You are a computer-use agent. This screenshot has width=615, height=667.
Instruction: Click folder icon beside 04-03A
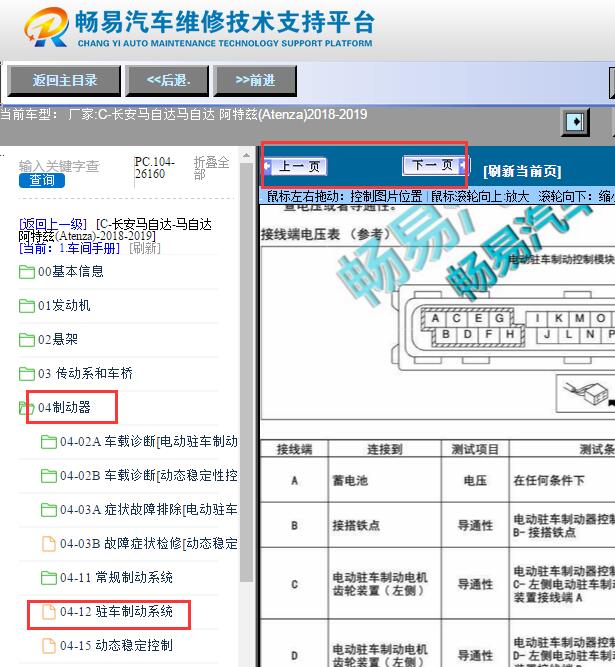pyautogui.click(x=49, y=510)
